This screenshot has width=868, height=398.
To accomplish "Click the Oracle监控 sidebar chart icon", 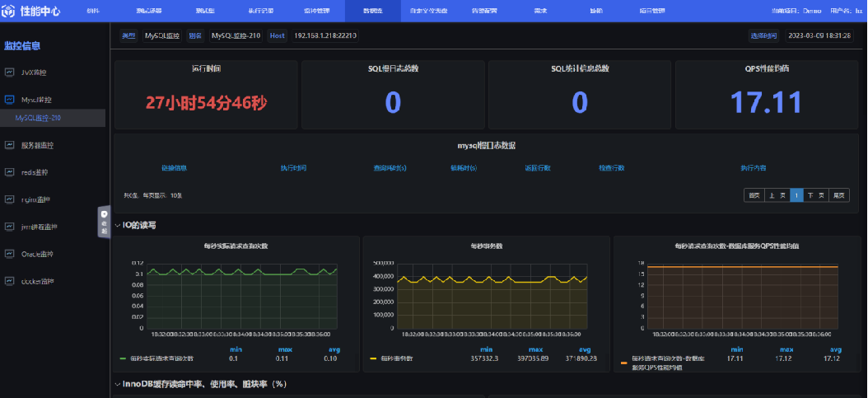I will coord(9,254).
